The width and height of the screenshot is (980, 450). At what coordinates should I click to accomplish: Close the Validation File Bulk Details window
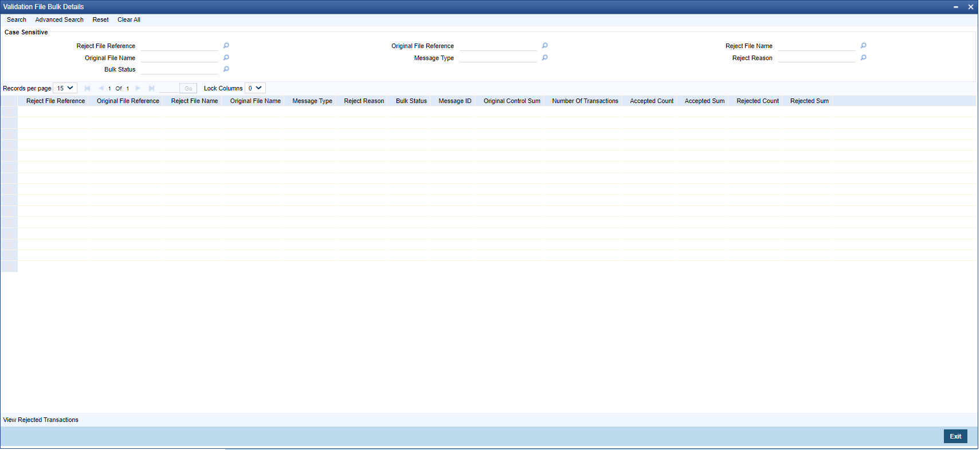click(971, 7)
